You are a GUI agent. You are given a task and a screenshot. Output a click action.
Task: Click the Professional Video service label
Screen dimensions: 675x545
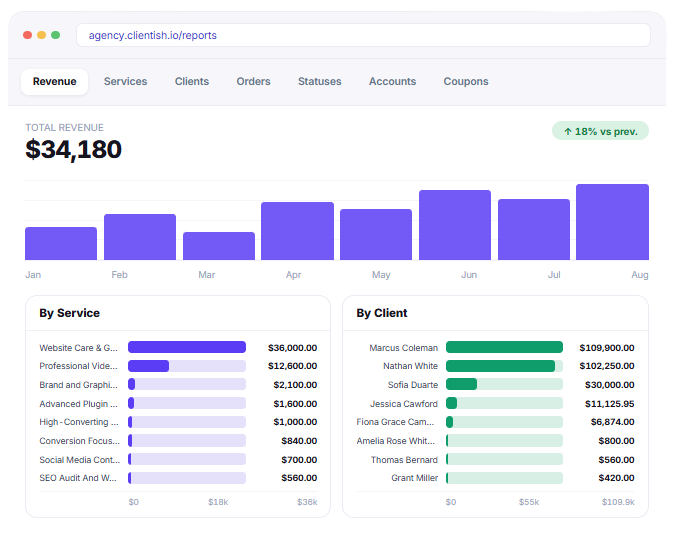(x=78, y=366)
